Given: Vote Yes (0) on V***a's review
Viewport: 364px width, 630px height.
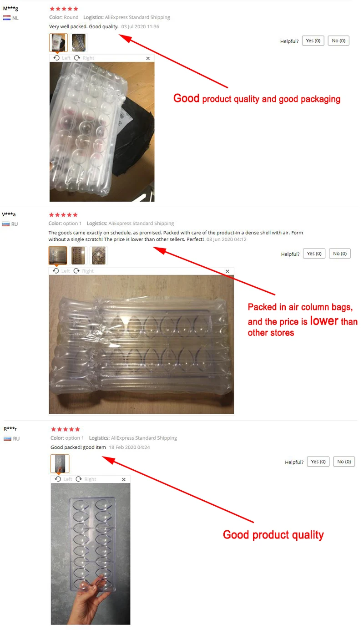Looking at the screenshot, I should pyautogui.click(x=314, y=254).
